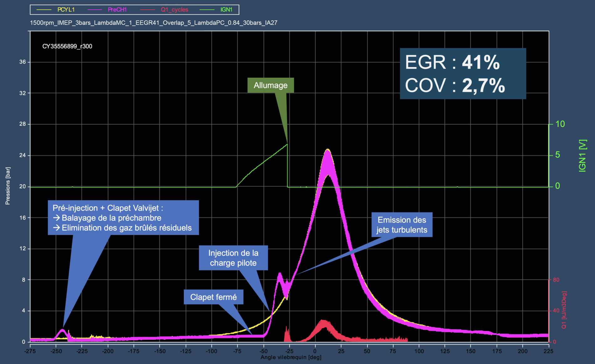Select the green IGN1 legend entry

click(x=226, y=10)
